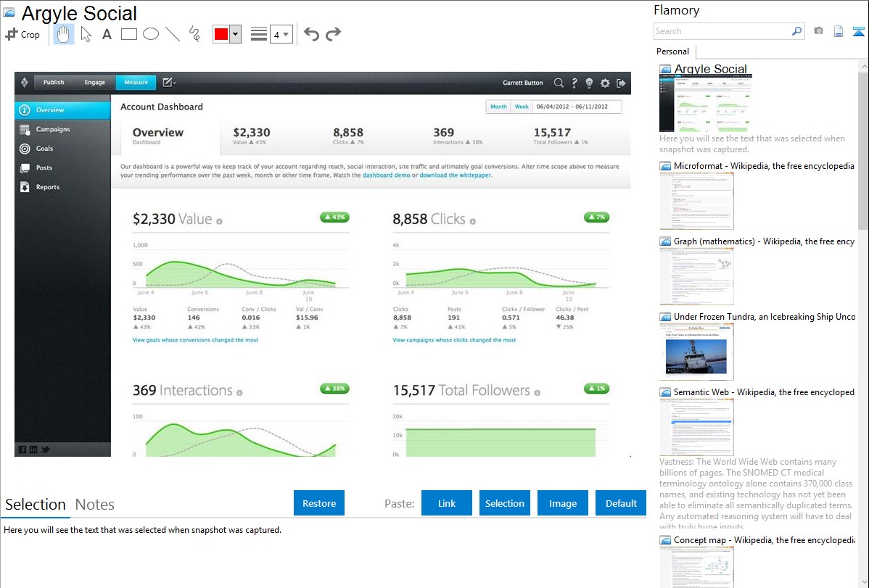Click the info icon beside Interactions
This screenshot has height=588, width=869.
pyautogui.click(x=239, y=393)
